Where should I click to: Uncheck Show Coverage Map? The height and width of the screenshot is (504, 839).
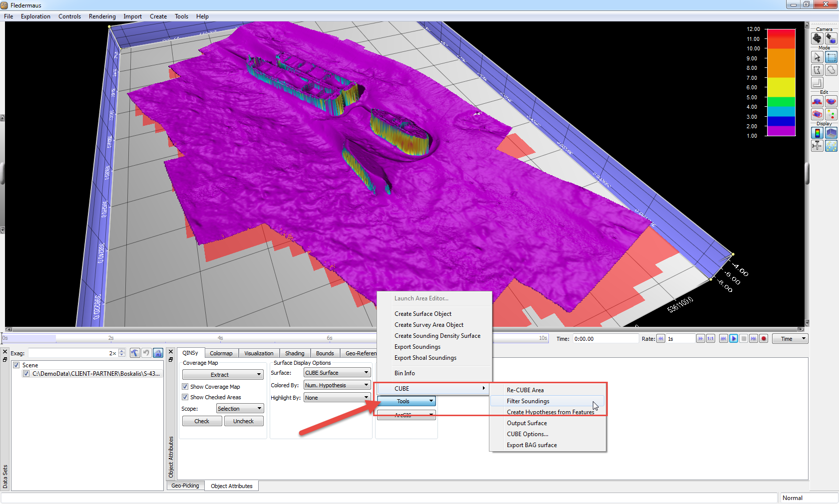[x=185, y=387]
